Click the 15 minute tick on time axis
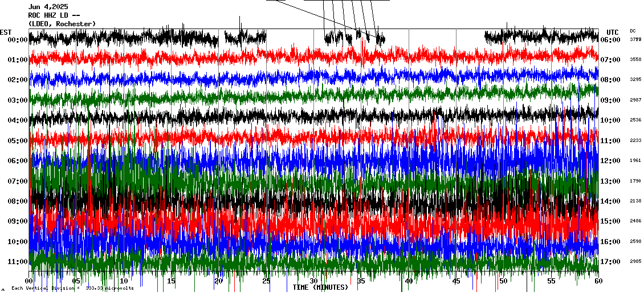The image size is (644, 296). [x=172, y=281]
